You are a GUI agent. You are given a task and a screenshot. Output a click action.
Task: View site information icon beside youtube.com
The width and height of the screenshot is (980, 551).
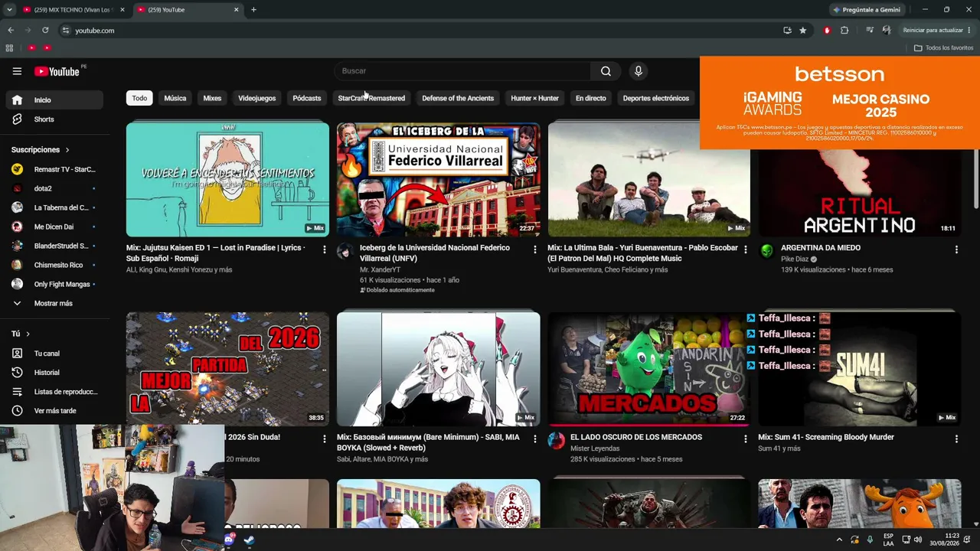tap(66, 31)
